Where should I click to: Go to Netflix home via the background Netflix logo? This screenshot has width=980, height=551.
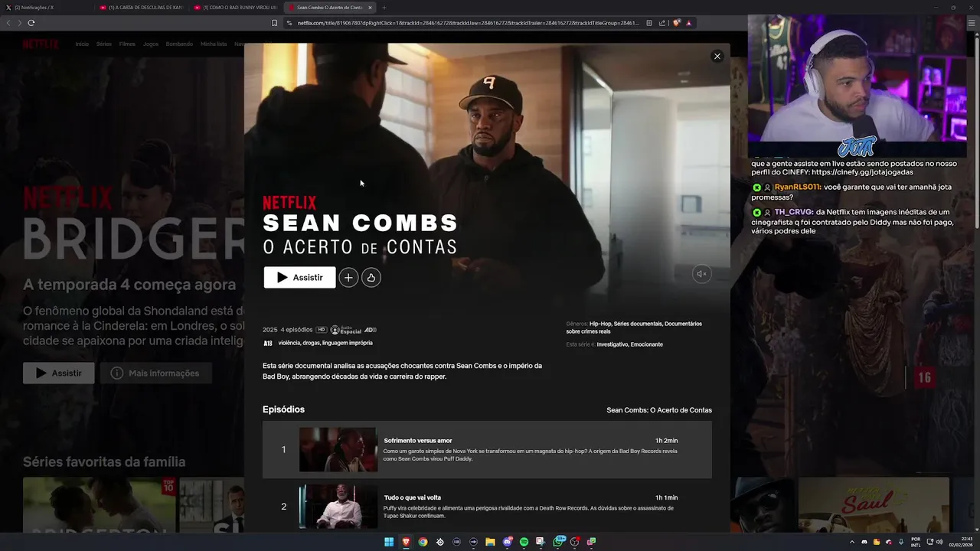pos(40,44)
